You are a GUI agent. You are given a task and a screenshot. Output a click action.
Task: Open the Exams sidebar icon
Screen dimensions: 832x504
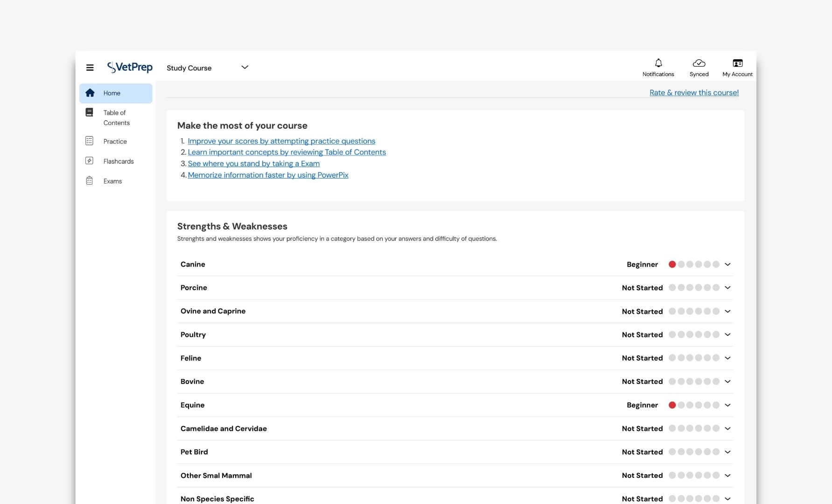(x=90, y=181)
